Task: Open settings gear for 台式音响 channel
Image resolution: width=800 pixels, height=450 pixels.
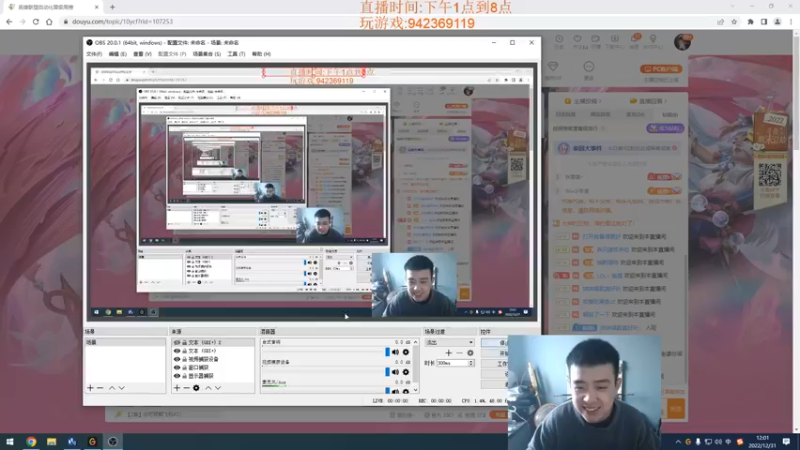Action: 406,352
